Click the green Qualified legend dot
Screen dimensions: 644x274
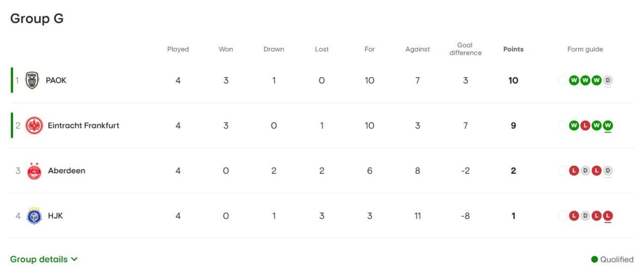pyautogui.click(x=595, y=259)
